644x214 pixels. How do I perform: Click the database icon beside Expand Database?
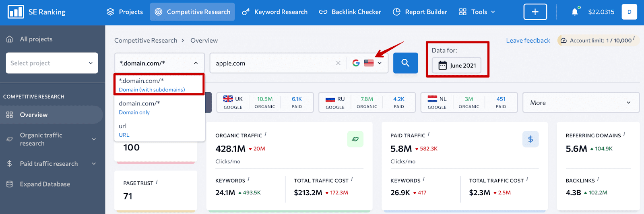coord(10,184)
